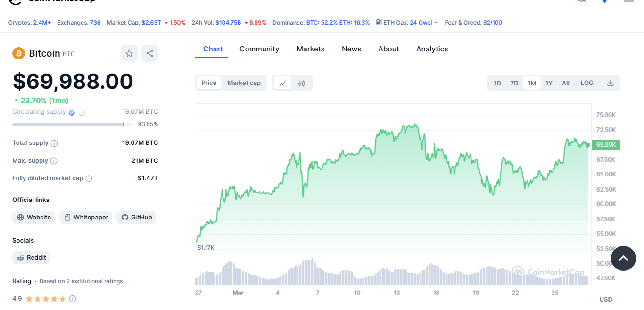The width and height of the screenshot is (644, 310).
Task: Open the Reddit social link
Action: 31,258
